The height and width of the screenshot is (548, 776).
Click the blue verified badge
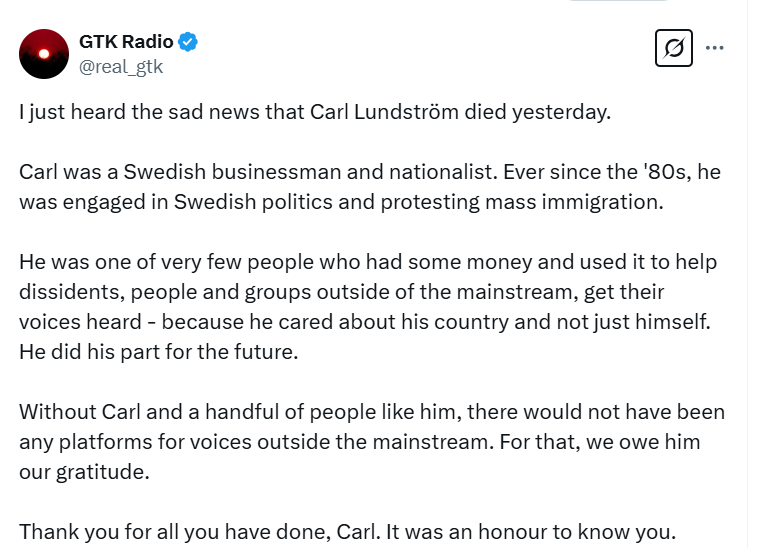coord(188,42)
